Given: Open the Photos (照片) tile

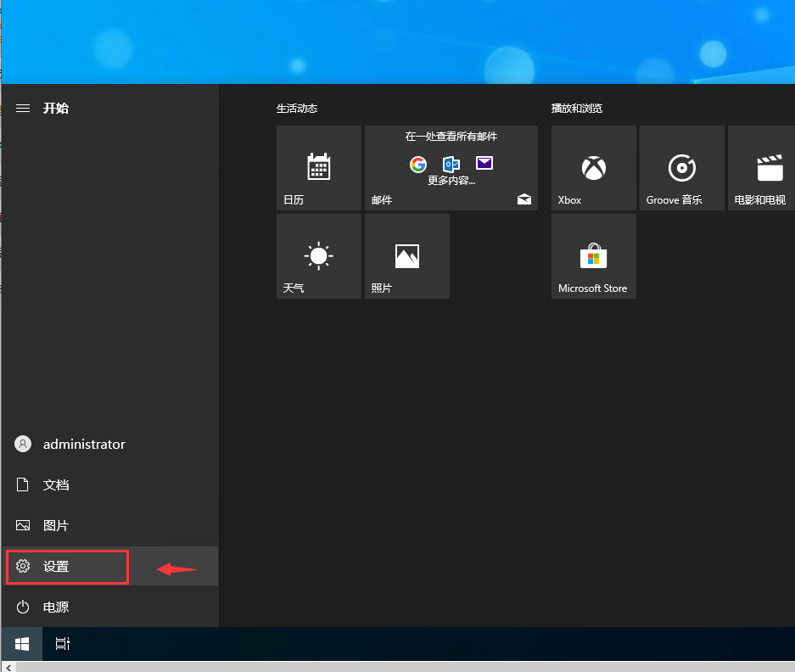Looking at the screenshot, I should [x=406, y=256].
